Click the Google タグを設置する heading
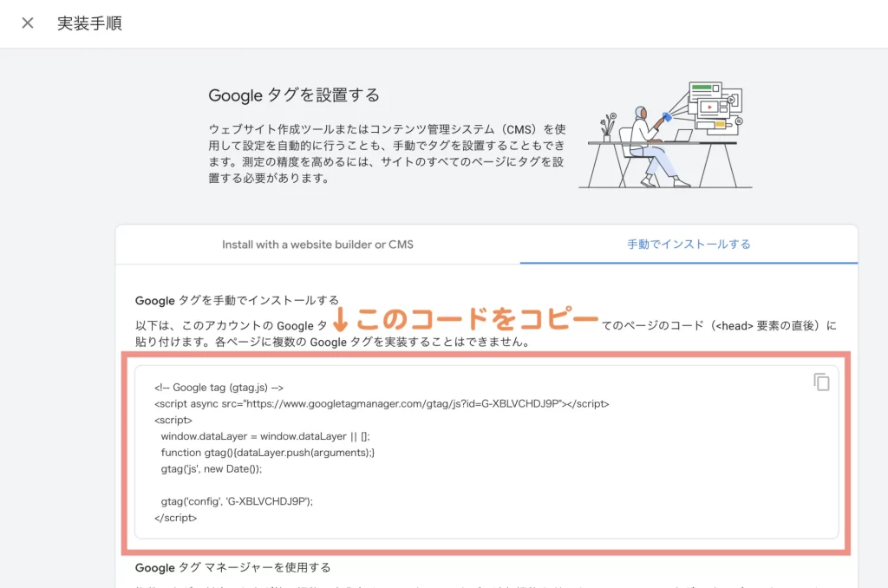Screen dimensions: 888x588 [x=294, y=95]
